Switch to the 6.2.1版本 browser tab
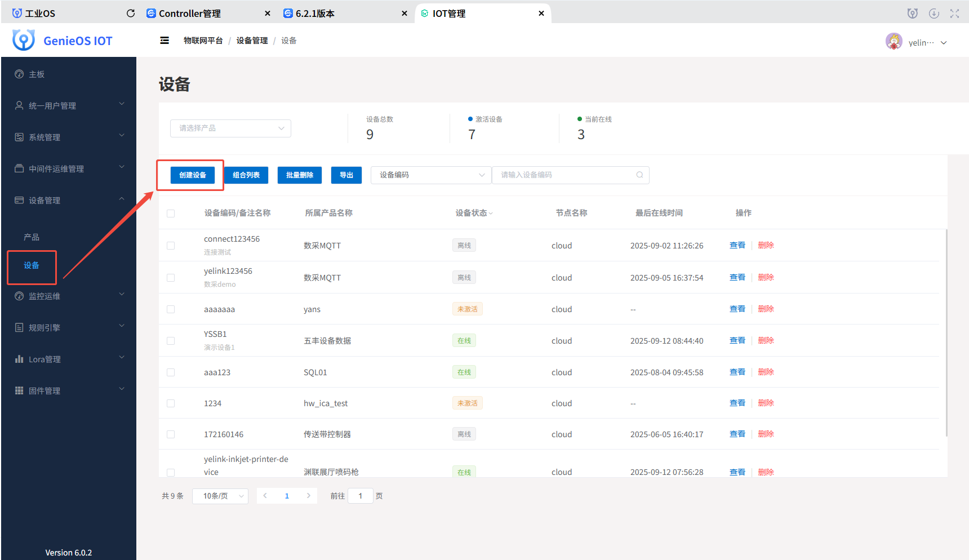The width and height of the screenshot is (969, 560). [315, 12]
